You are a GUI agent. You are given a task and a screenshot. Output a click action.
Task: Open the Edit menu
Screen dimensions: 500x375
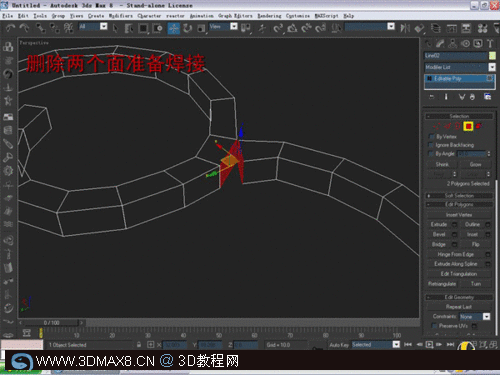(23, 16)
